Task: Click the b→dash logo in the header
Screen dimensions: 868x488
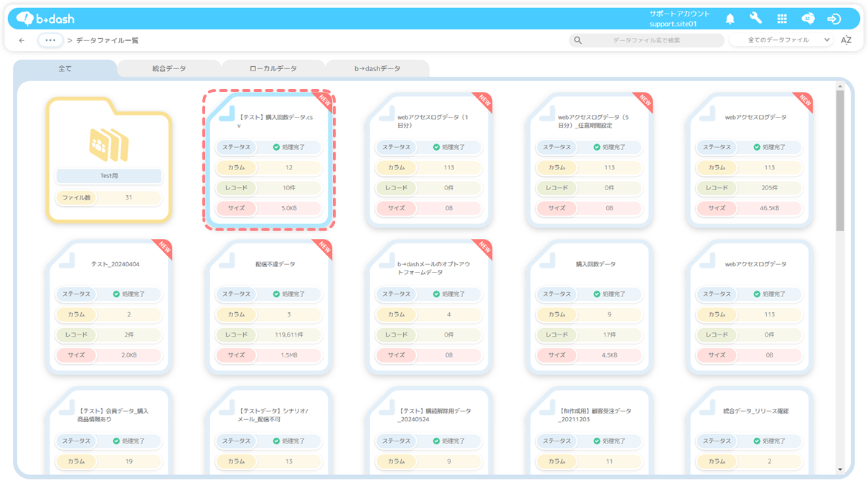Action: pos(45,19)
